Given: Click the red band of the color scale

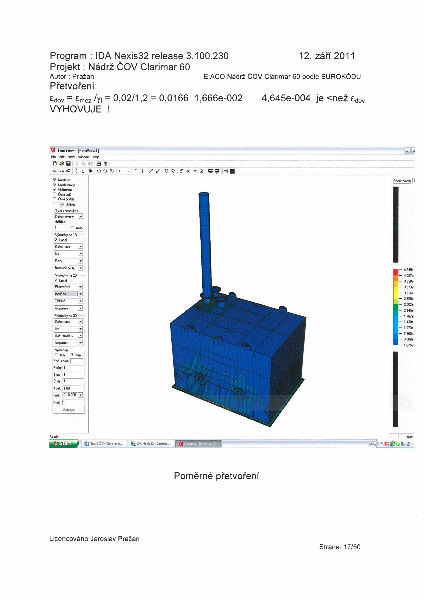Looking at the screenshot, I should [396, 272].
